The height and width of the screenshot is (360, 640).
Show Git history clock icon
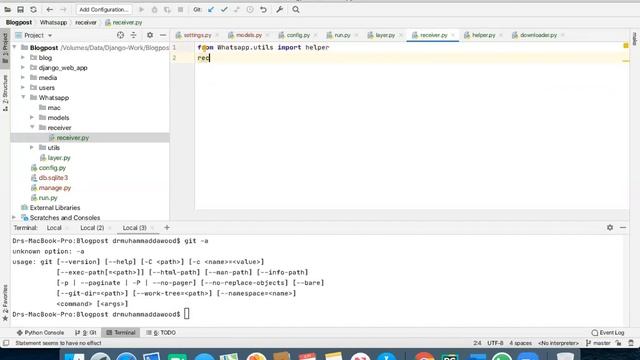[x=250, y=9]
